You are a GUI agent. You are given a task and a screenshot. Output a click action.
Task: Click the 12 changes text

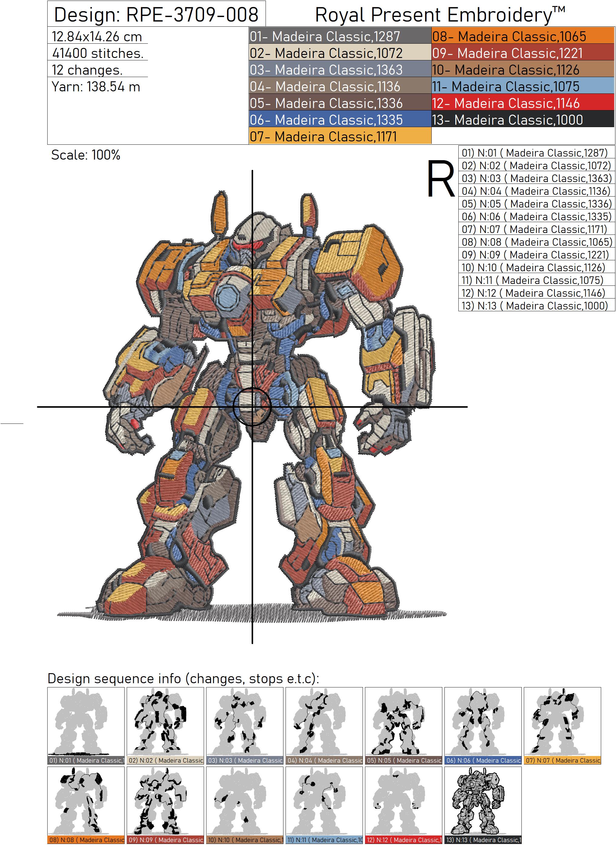87,70
